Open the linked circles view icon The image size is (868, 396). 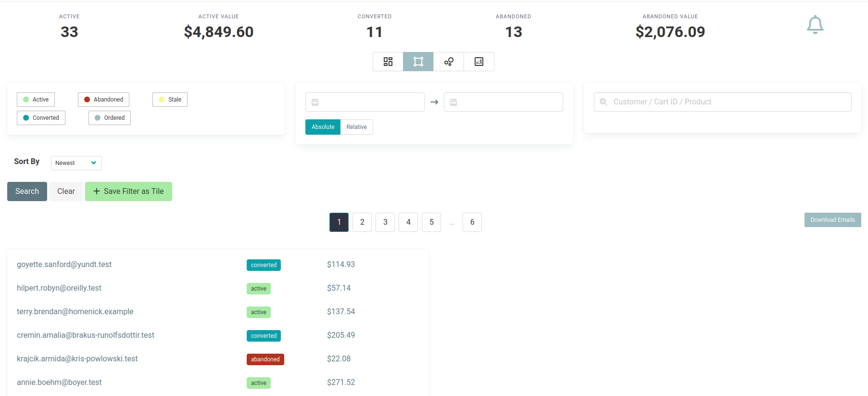448,62
